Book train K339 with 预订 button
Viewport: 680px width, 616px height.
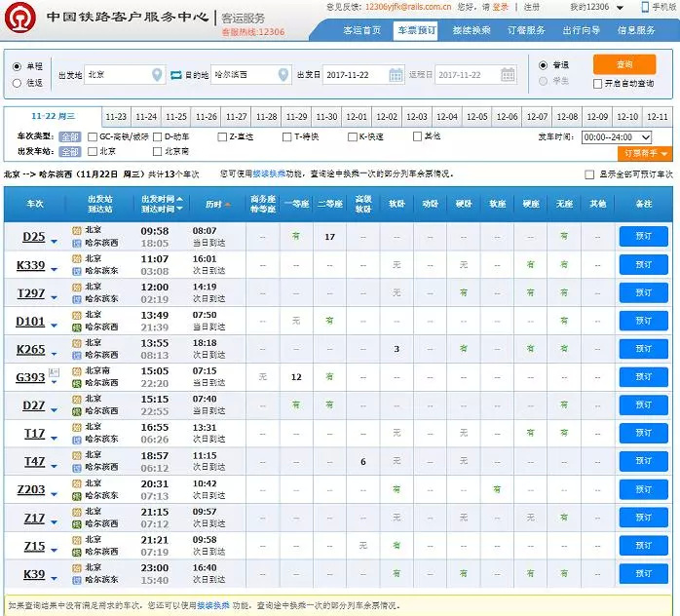pos(643,264)
